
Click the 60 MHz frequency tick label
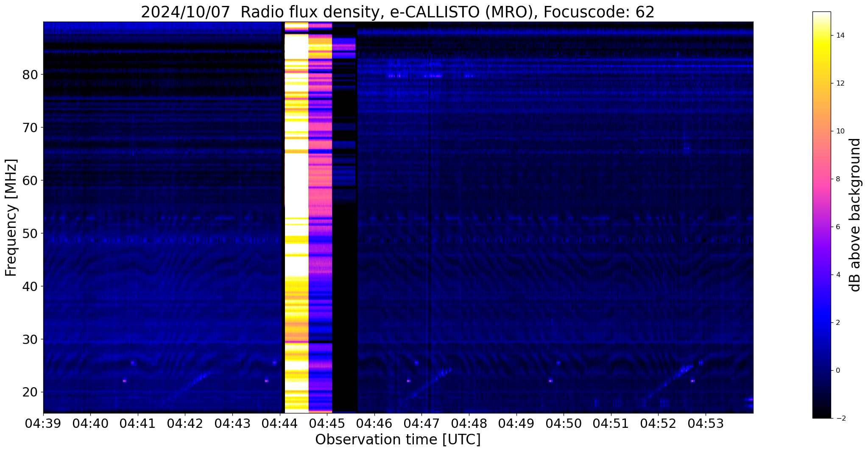(x=30, y=180)
